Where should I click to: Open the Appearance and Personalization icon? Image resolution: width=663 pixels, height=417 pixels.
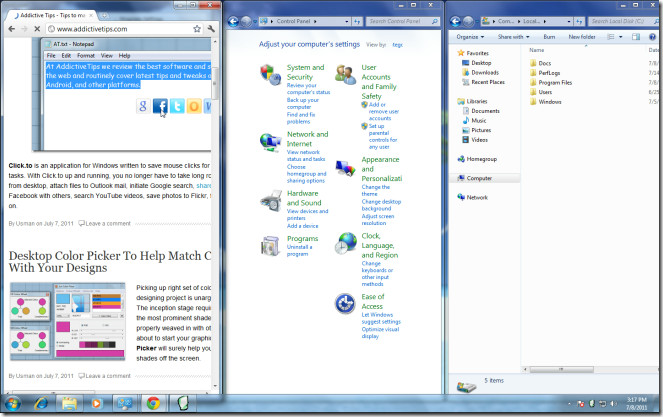[345, 168]
